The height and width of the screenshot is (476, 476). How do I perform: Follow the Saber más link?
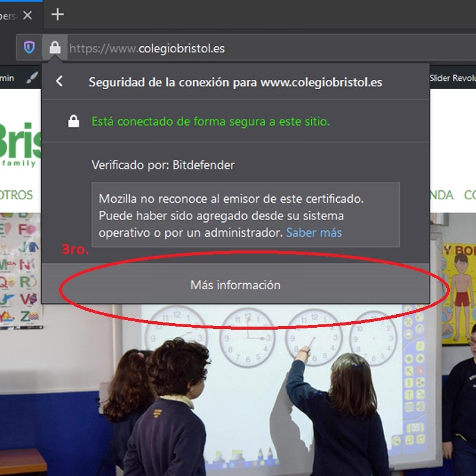pyautogui.click(x=314, y=232)
